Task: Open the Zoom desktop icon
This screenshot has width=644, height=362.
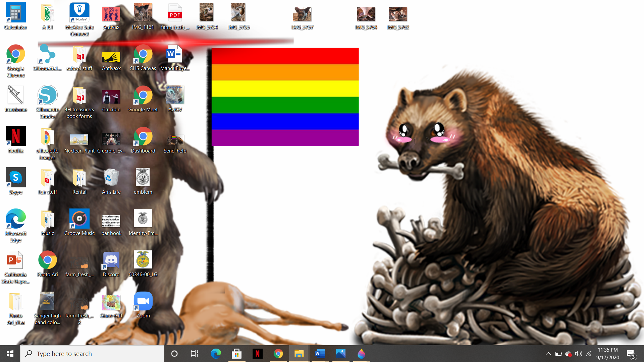Action: (x=143, y=302)
